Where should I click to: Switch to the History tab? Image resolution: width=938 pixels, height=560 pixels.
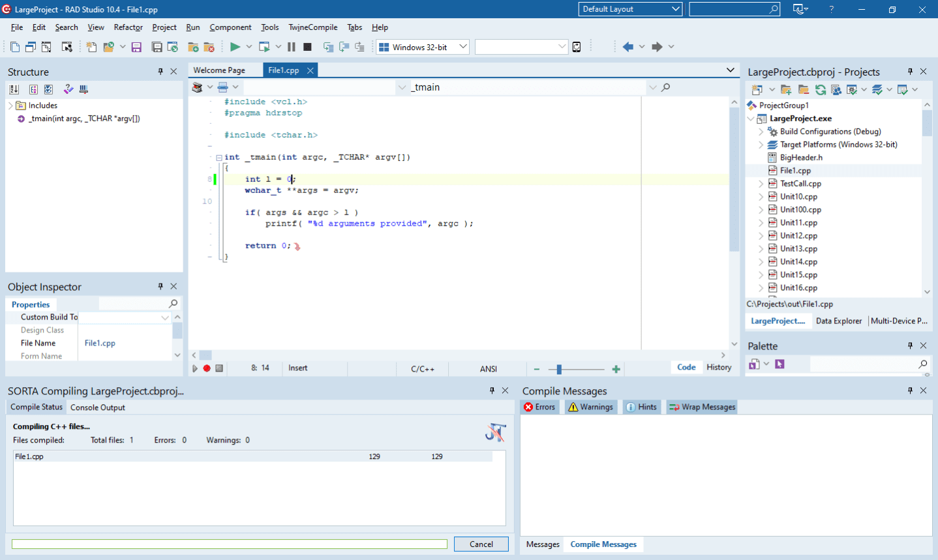(719, 368)
